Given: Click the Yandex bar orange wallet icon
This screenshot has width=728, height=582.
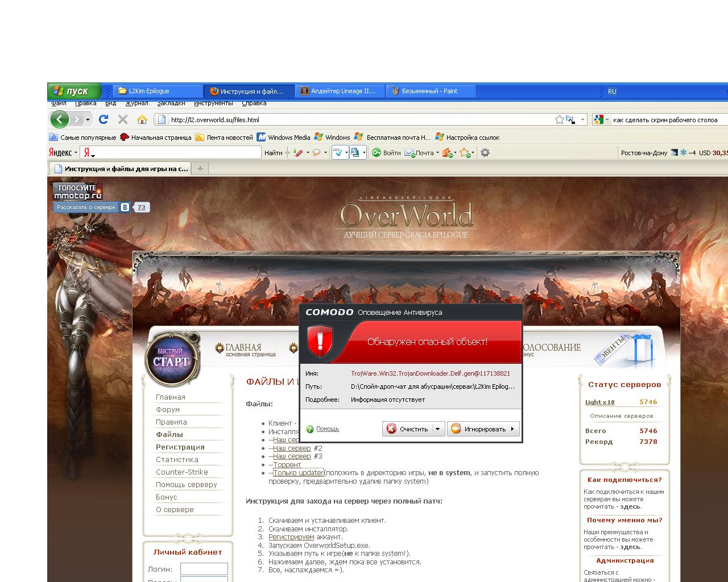Looking at the screenshot, I should tap(447, 152).
